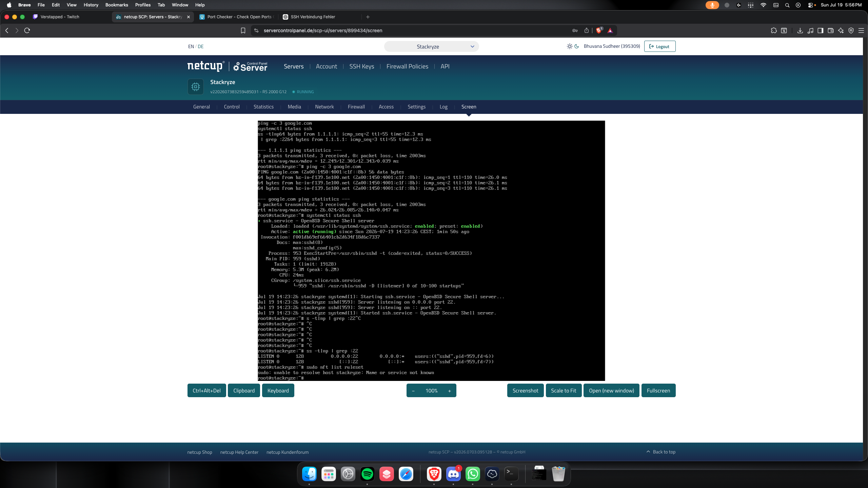The image size is (868, 488).
Task: Close the netcup SCP browser tab
Action: pyautogui.click(x=189, y=17)
